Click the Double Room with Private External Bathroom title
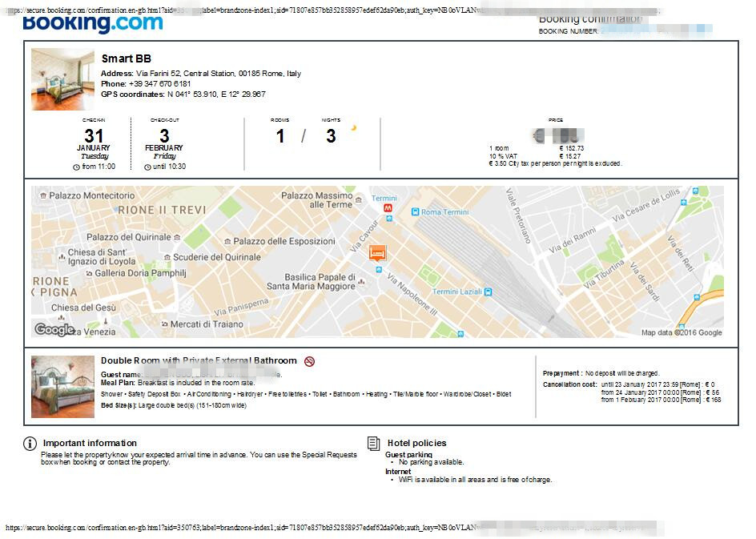The width and height of the screenshot is (756, 539). (x=199, y=360)
